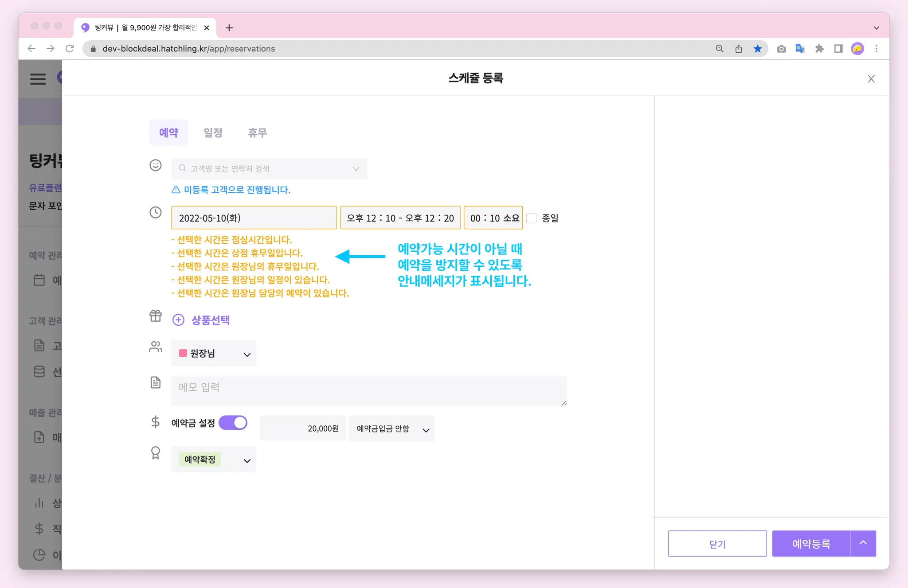Click the extensions puzzle piece icon
This screenshot has height=588, width=908.
coord(819,49)
